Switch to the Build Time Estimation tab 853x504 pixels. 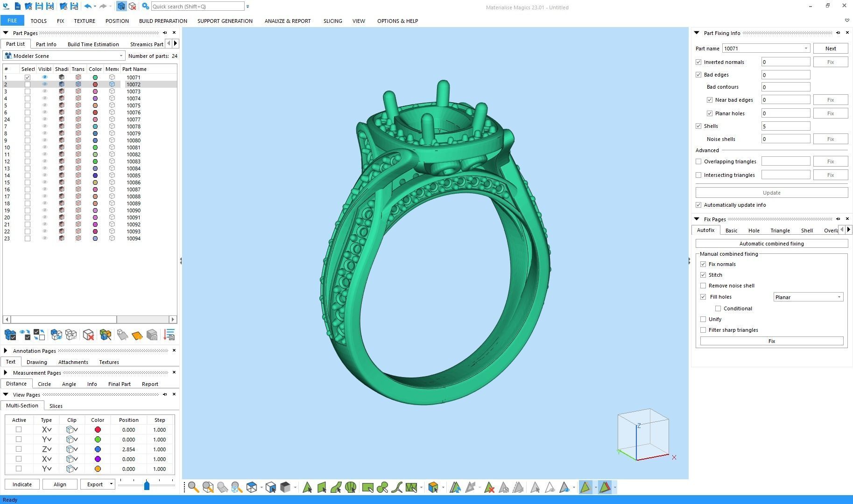[x=93, y=44]
